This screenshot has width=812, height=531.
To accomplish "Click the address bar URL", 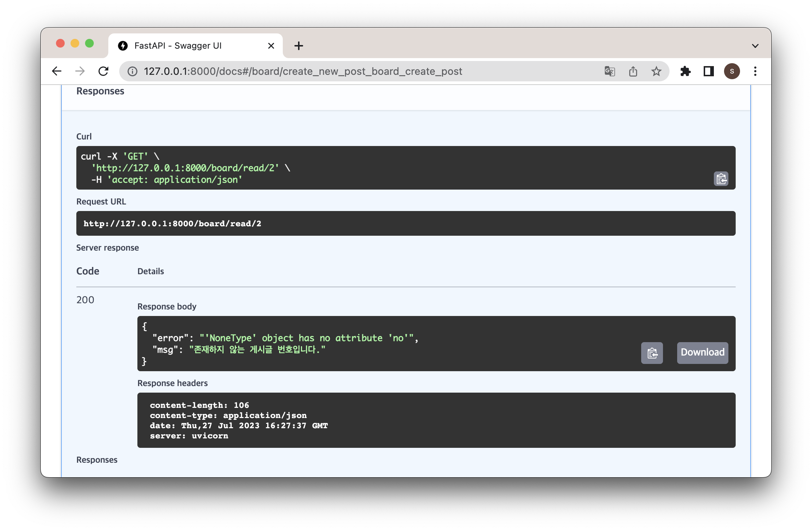I will coord(302,71).
